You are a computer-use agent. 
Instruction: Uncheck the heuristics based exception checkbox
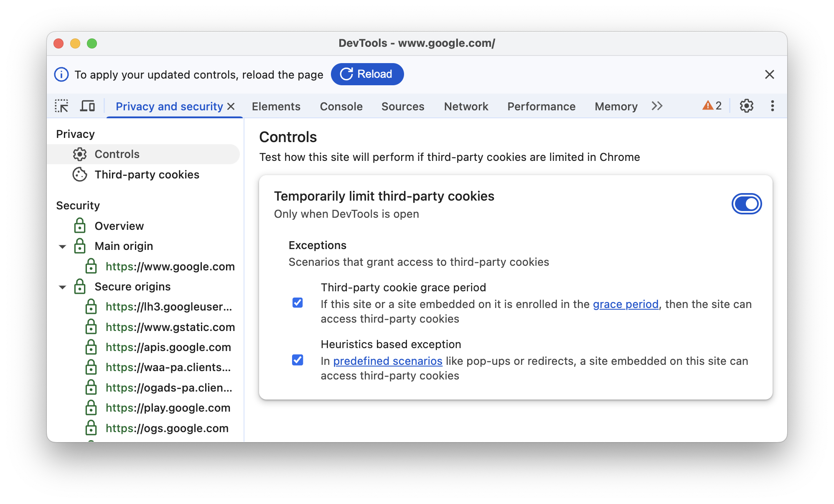[x=298, y=359]
